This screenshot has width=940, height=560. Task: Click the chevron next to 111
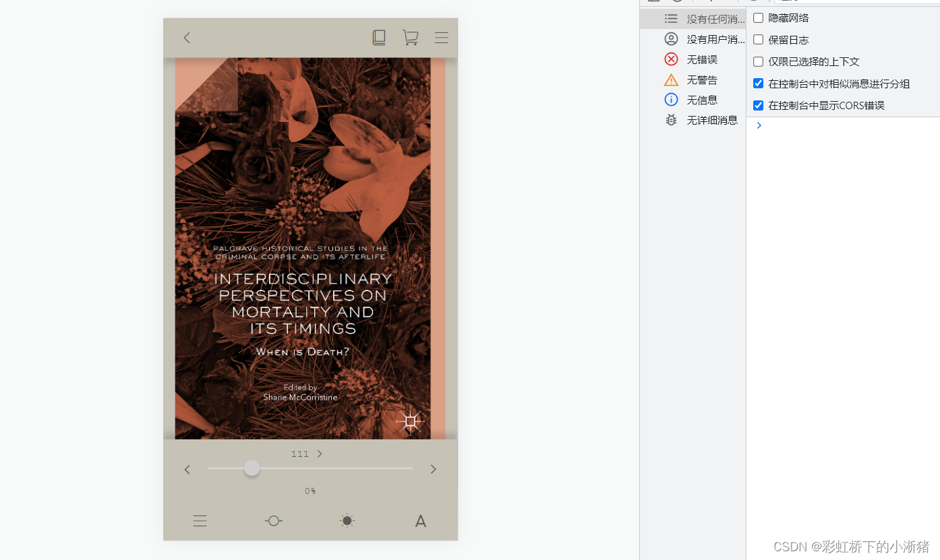(x=320, y=454)
